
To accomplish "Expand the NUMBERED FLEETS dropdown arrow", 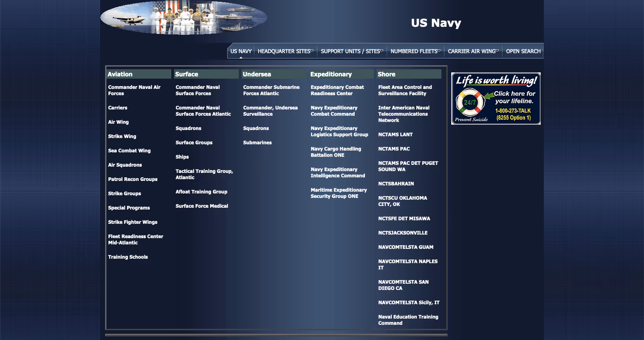I will pyautogui.click(x=439, y=51).
